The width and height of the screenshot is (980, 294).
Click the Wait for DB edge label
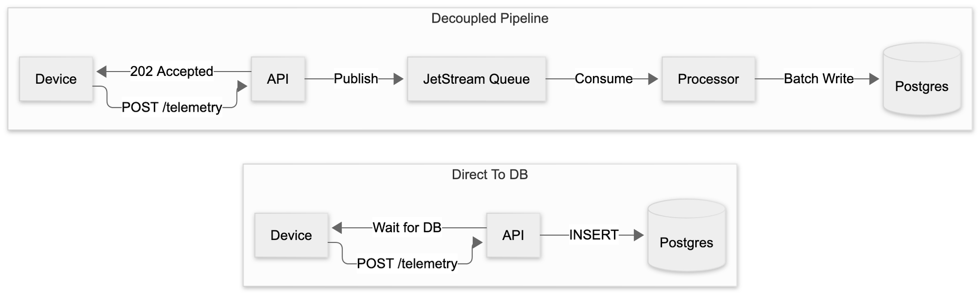(x=407, y=228)
